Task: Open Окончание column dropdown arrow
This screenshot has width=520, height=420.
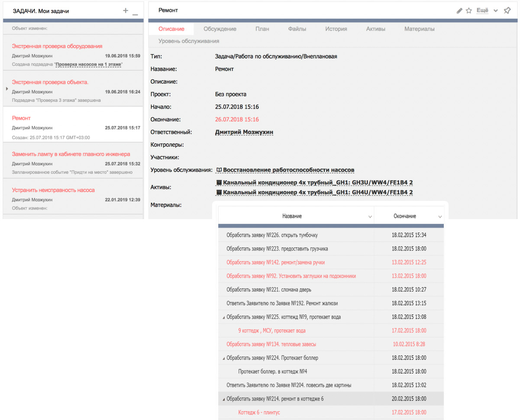Action: pos(440,216)
